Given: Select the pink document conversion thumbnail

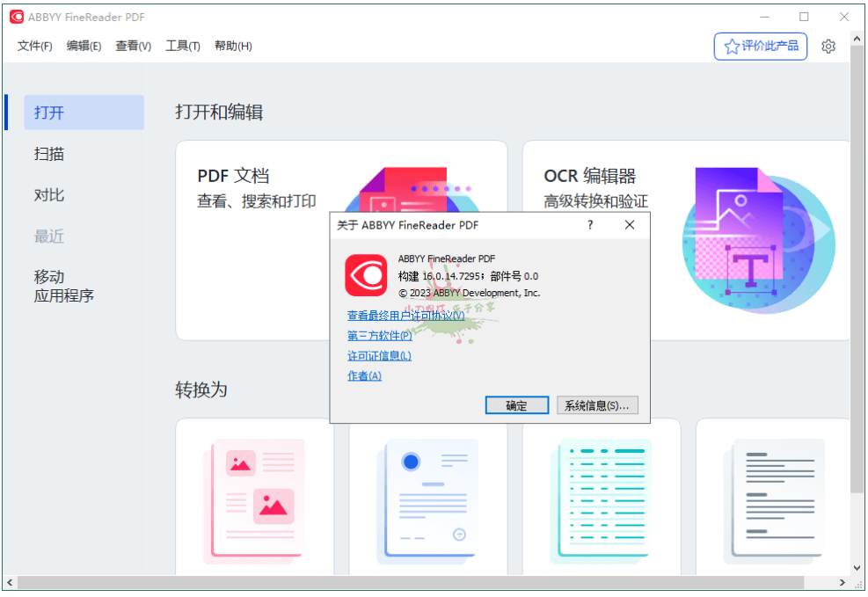Looking at the screenshot, I should point(253,501).
